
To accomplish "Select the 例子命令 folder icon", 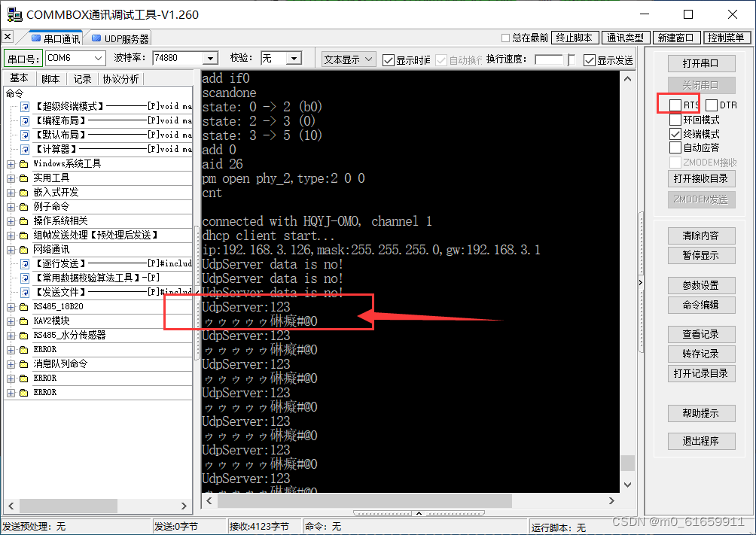I will (23, 207).
